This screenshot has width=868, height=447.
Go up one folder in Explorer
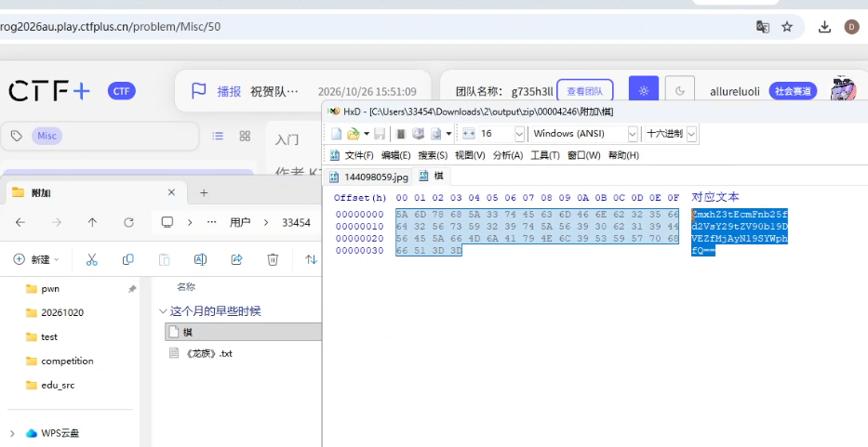92,222
